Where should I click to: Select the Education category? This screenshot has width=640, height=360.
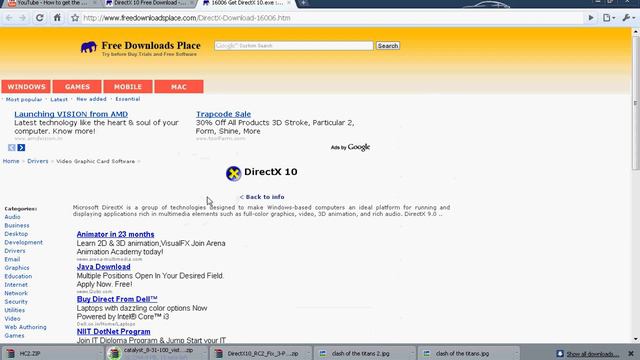tap(18, 276)
